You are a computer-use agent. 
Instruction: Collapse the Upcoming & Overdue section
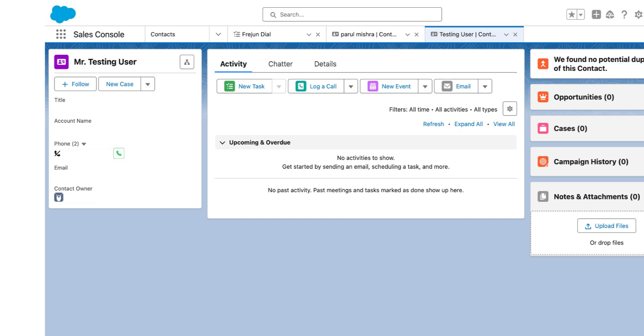[x=222, y=143]
